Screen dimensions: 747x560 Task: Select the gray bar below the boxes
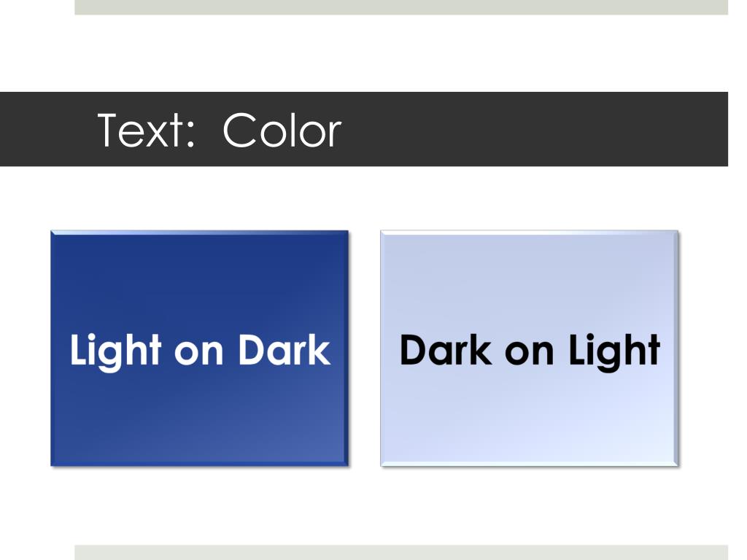[401, 553]
